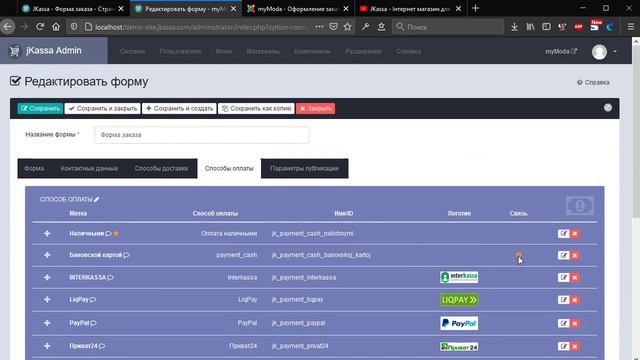The image size is (640, 360).
Task: Delete the Банковской картой payment row
Action: coord(575,255)
